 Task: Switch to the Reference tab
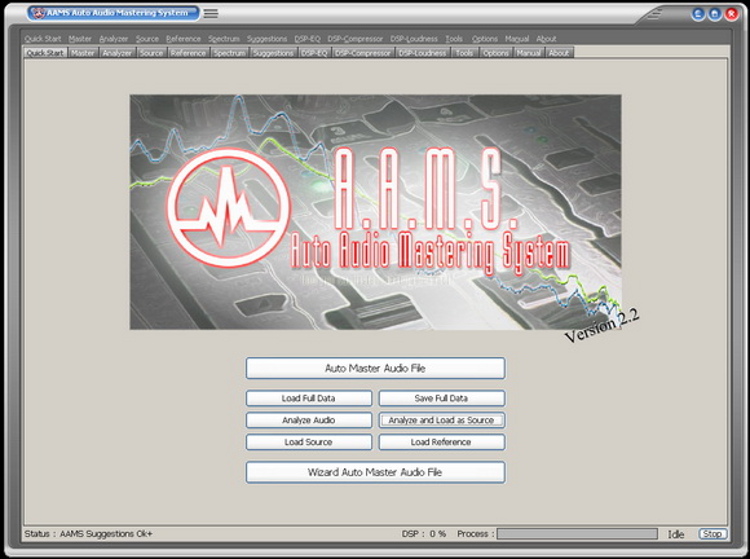[188, 53]
